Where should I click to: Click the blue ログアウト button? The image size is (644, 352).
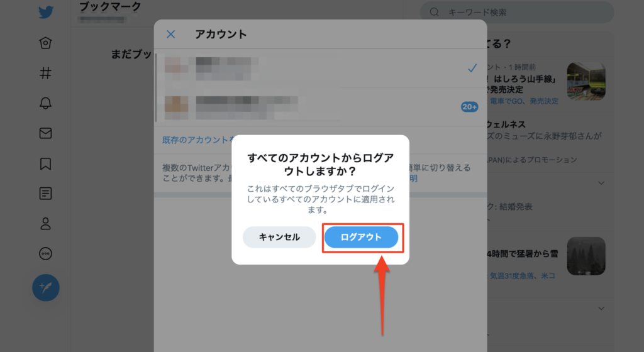pos(361,237)
